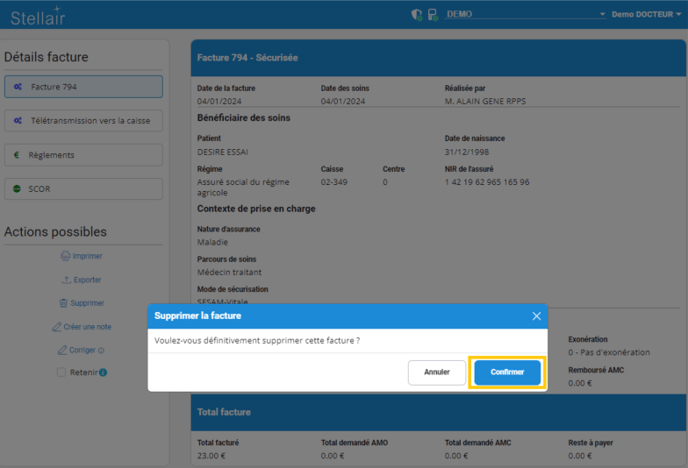Open the SCOR section
Viewport: 688px width, 468px height.
[83, 188]
